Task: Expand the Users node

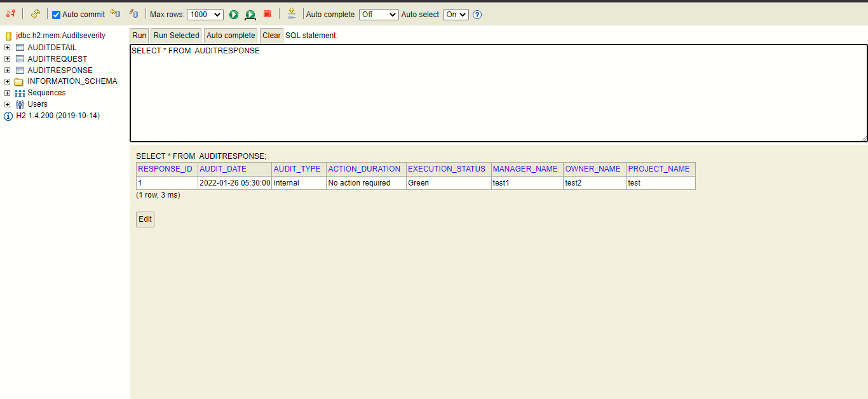Action: 8,104
